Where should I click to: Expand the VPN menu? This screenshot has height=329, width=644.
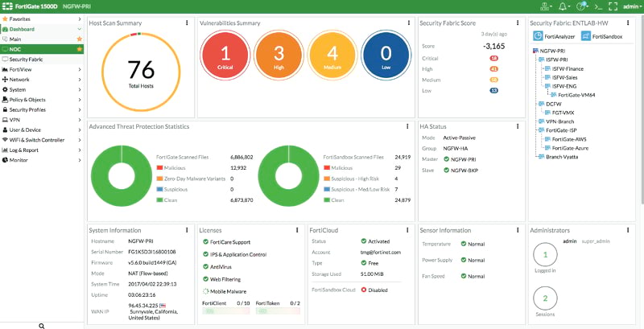coord(42,120)
